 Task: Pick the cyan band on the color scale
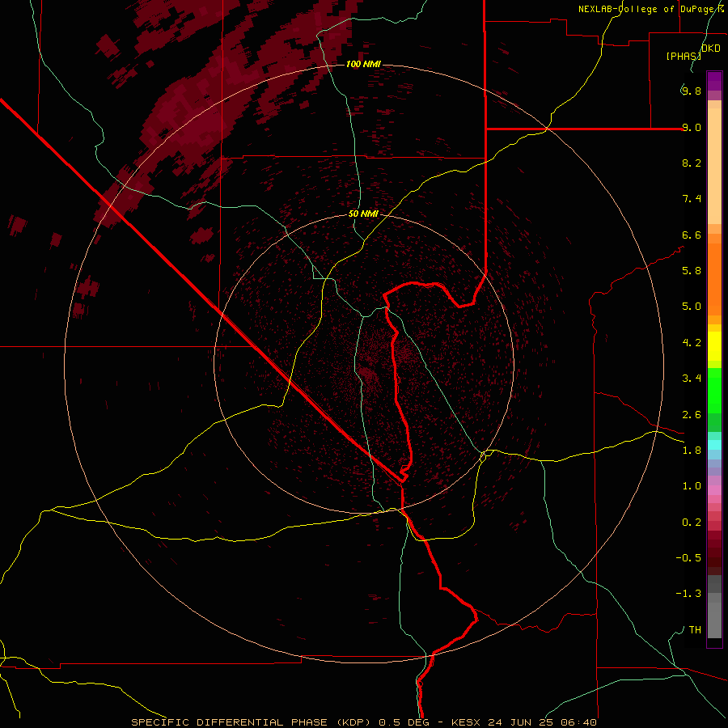coord(714,445)
